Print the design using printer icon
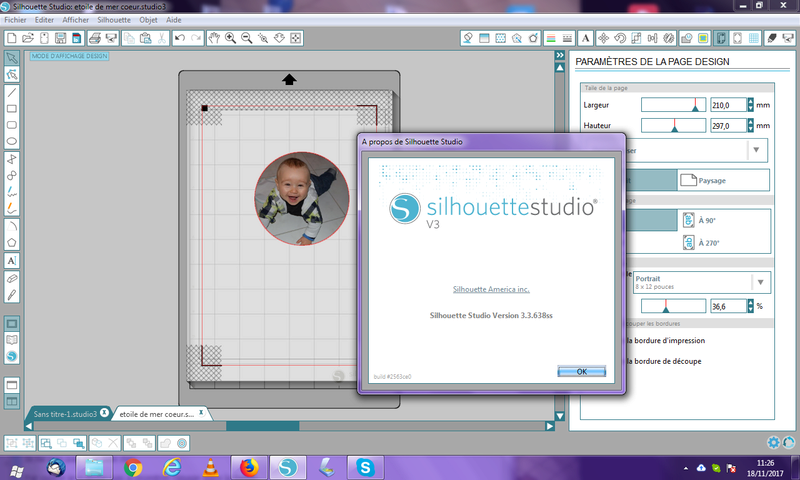 click(x=95, y=38)
